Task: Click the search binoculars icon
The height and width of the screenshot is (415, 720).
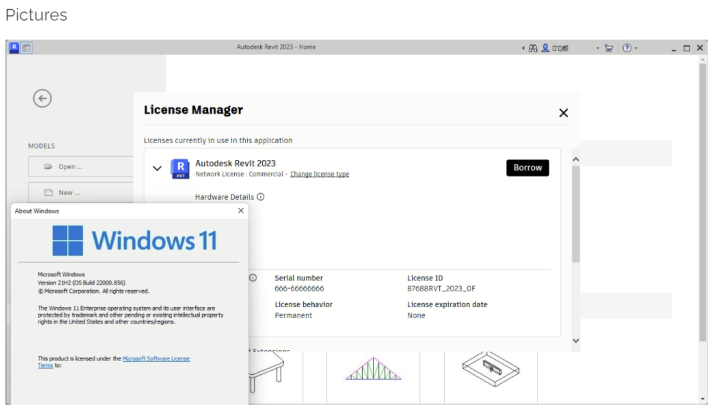Action: (x=533, y=47)
